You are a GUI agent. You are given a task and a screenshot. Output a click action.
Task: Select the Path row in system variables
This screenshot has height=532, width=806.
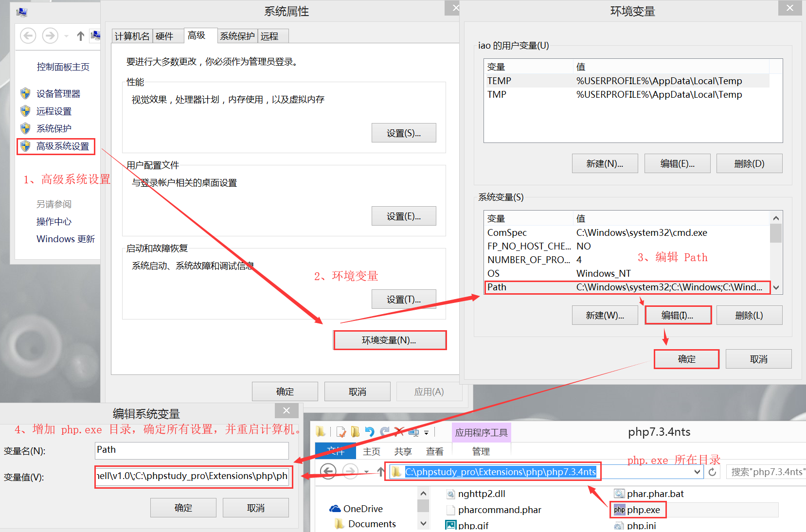[x=627, y=287]
